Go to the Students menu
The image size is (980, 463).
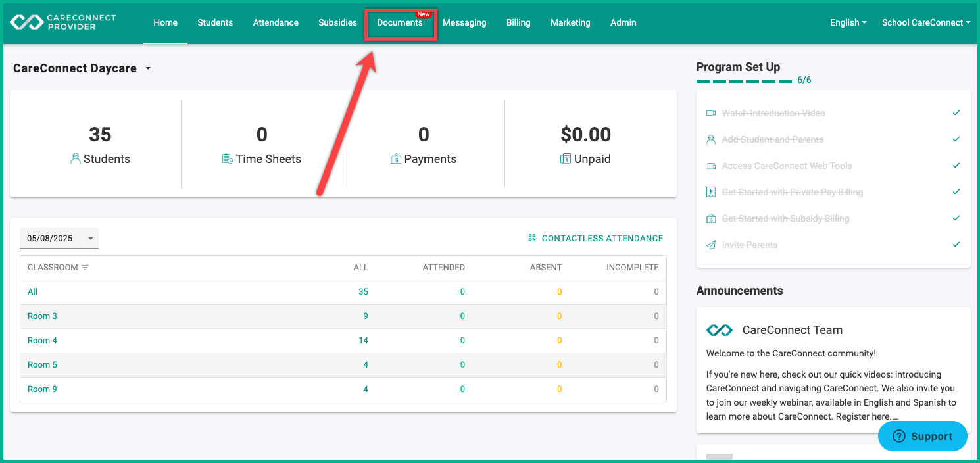tap(215, 22)
